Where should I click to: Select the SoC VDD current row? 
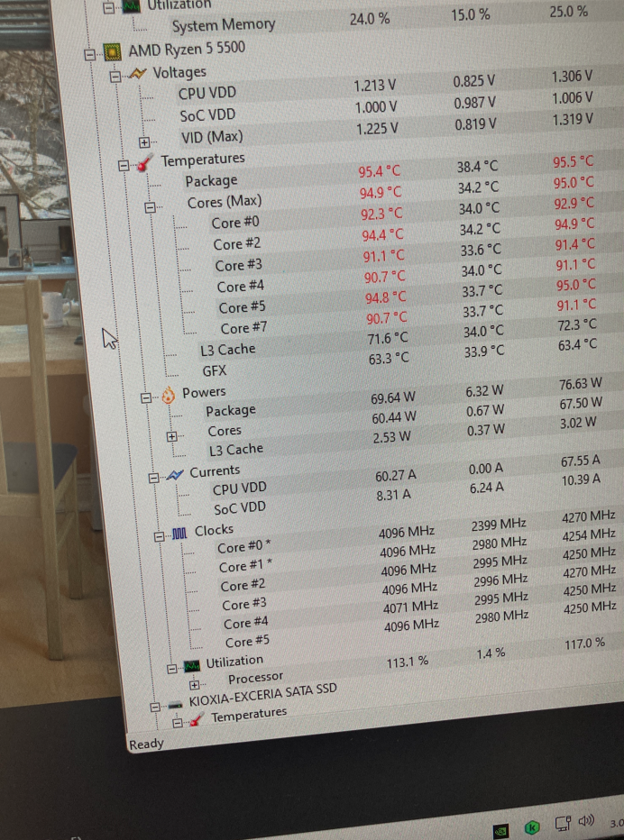pyautogui.click(x=240, y=507)
